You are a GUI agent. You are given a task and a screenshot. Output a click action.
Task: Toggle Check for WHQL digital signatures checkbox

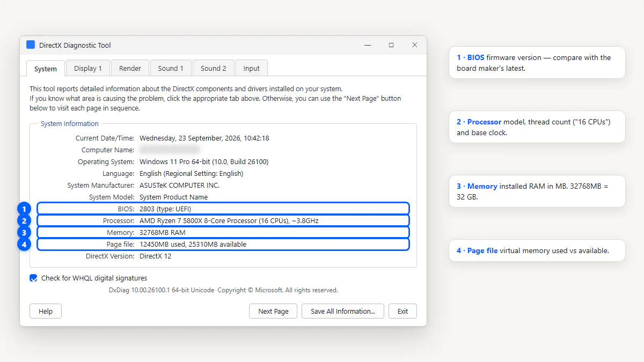[x=33, y=278]
